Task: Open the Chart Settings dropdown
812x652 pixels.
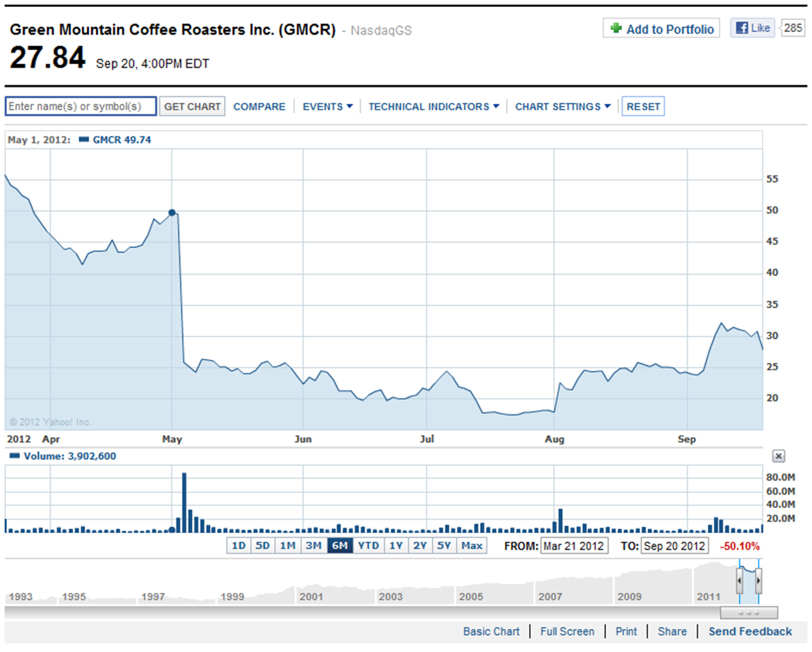Action: pyautogui.click(x=563, y=107)
